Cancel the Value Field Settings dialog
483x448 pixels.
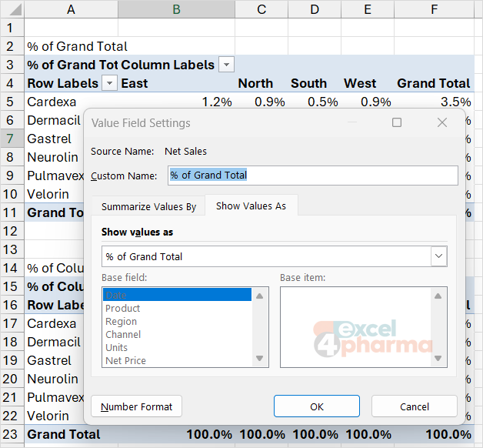point(415,406)
